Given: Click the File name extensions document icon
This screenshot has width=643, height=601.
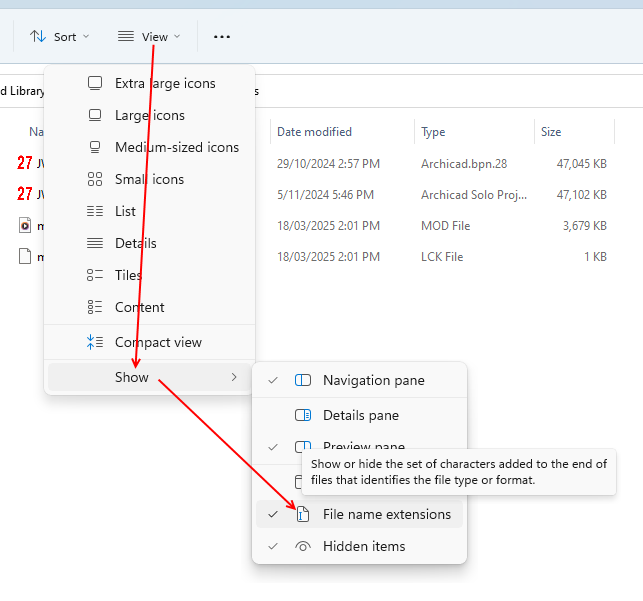Looking at the screenshot, I should pyautogui.click(x=303, y=514).
